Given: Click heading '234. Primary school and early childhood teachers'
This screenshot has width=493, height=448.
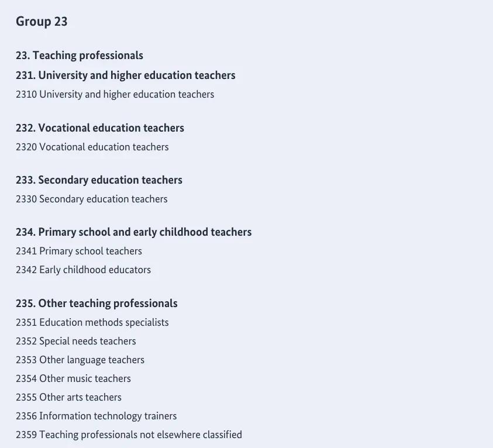Looking at the screenshot, I should point(133,232).
